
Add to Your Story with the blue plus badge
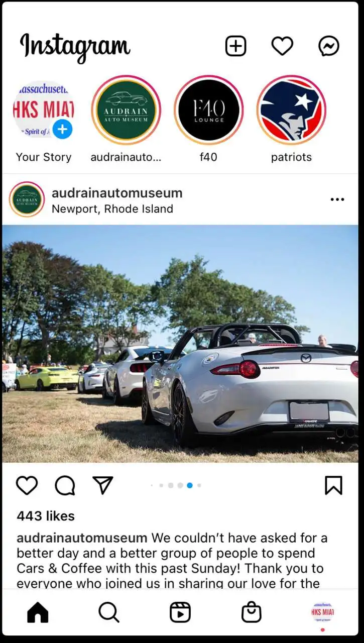pos(62,129)
